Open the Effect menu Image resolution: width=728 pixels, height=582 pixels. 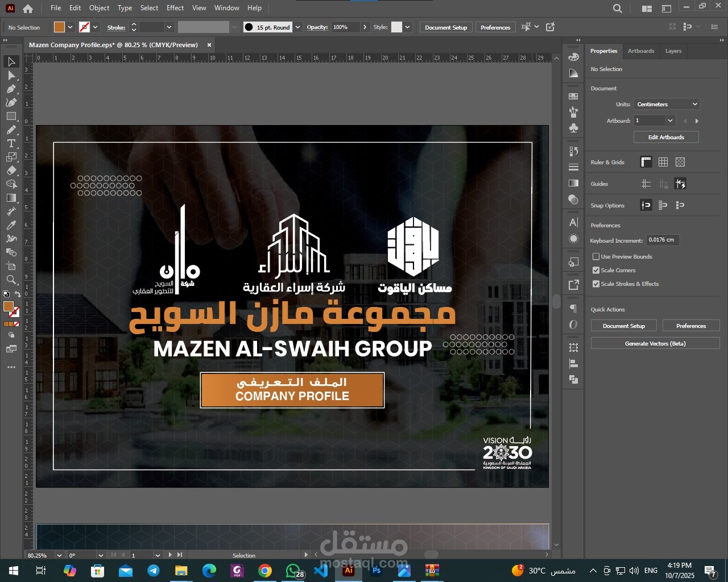175,8
